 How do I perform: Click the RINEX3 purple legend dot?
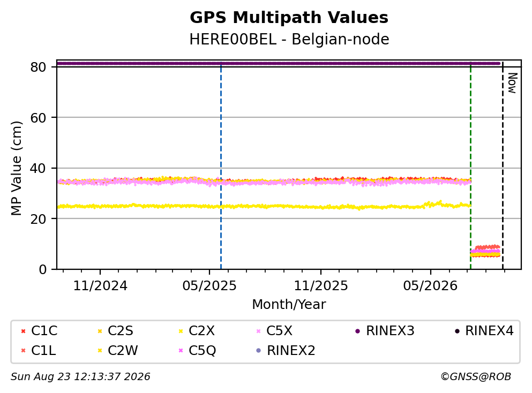[x=357, y=331]
